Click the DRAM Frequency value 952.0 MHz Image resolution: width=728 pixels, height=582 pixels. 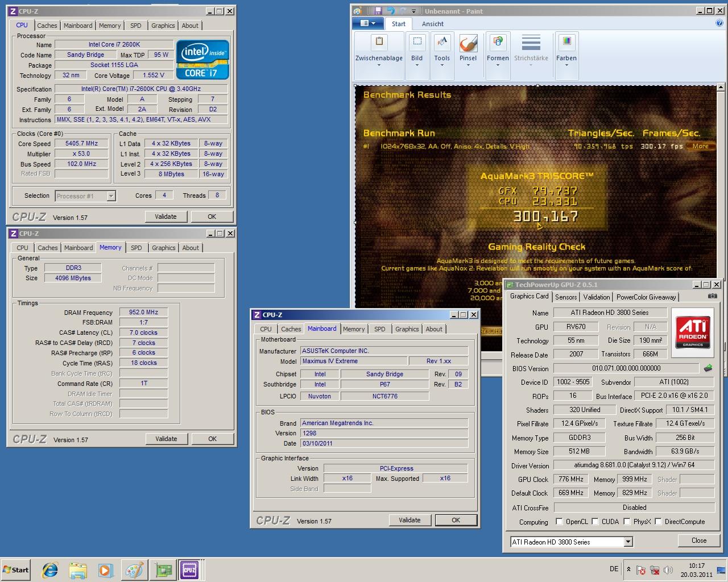[x=143, y=312]
